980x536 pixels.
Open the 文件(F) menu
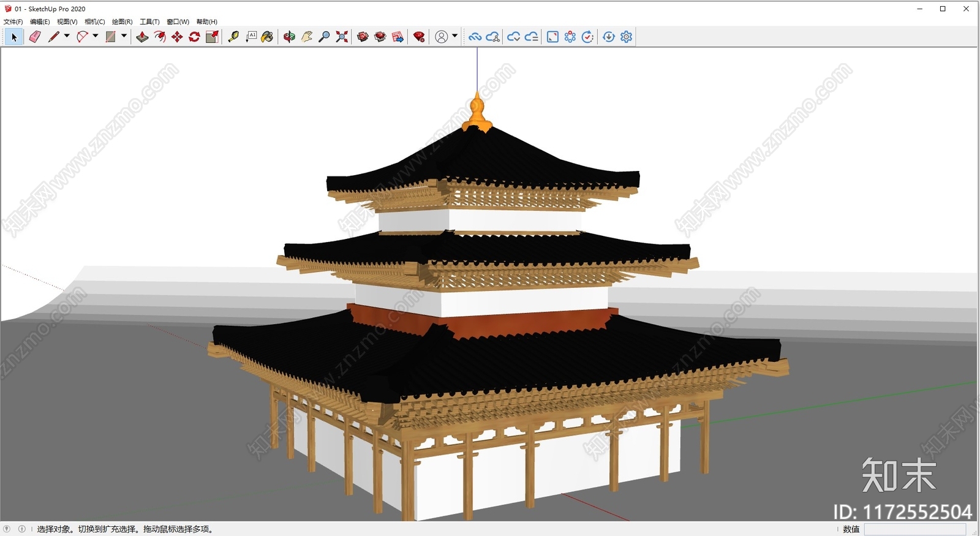coord(13,21)
